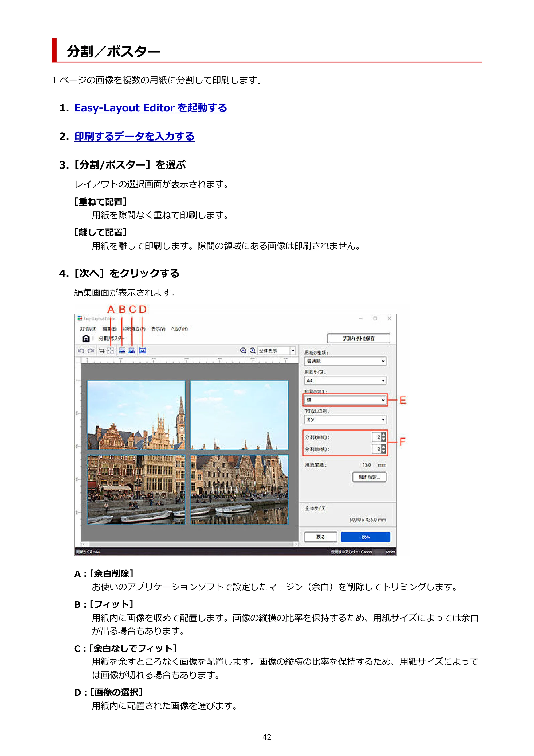This screenshot has height=756, width=534.
Task: Click the 画像の選択 image select icon
Action: [143, 351]
